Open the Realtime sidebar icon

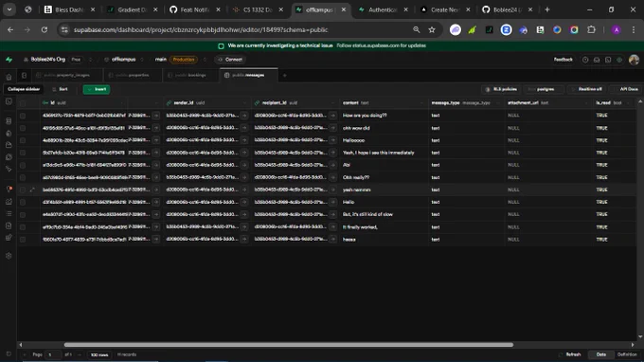9,169
